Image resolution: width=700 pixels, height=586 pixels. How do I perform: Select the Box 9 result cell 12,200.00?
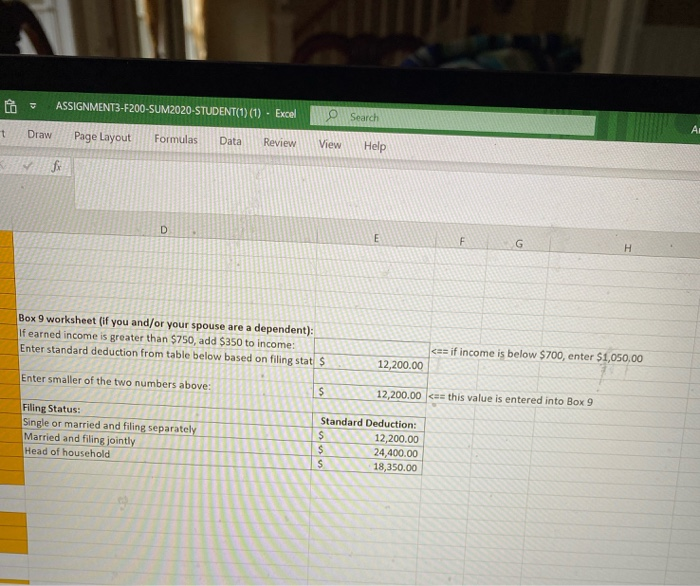tap(370, 394)
